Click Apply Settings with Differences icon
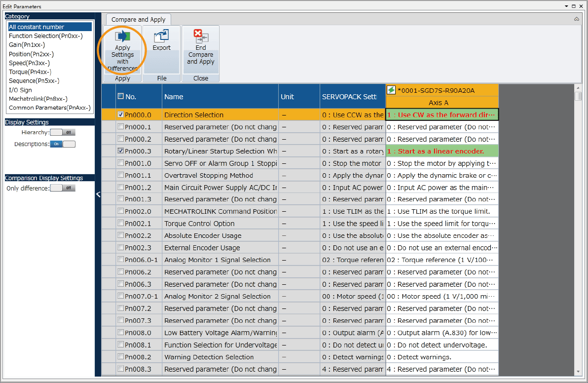 (122, 37)
